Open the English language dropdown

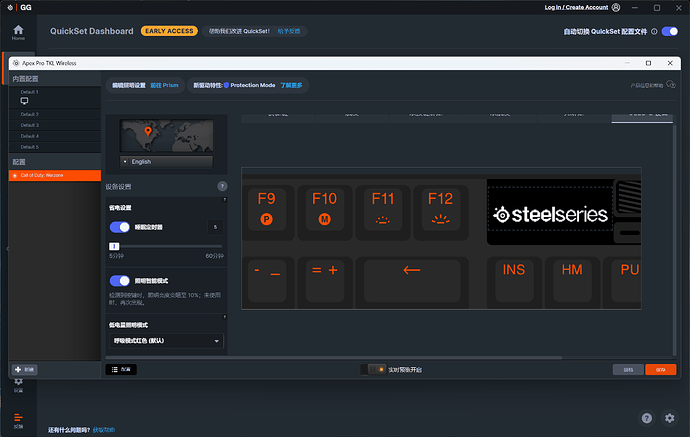tap(166, 161)
